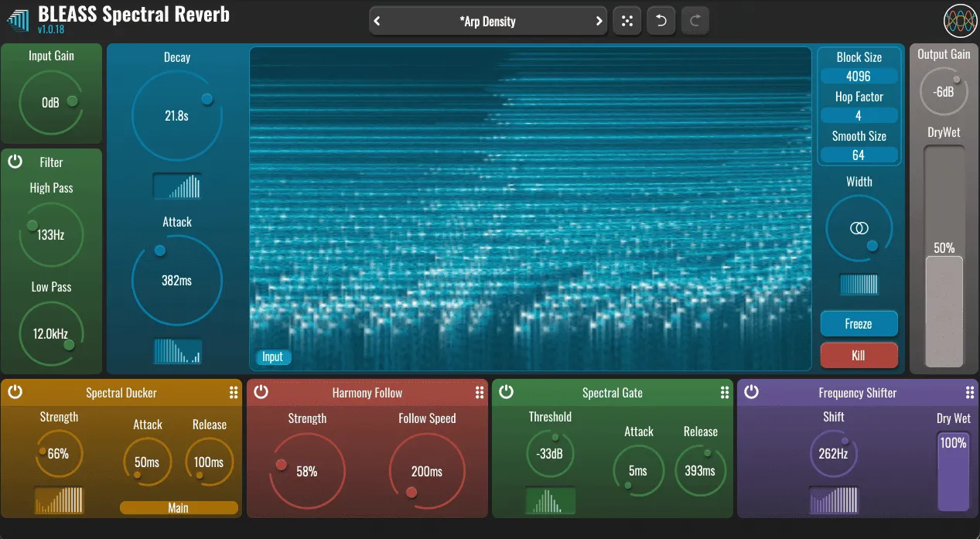This screenshot has height=539, width=980.
Task: Click the Output Gain -6dB knob
Action: (944, 91)
